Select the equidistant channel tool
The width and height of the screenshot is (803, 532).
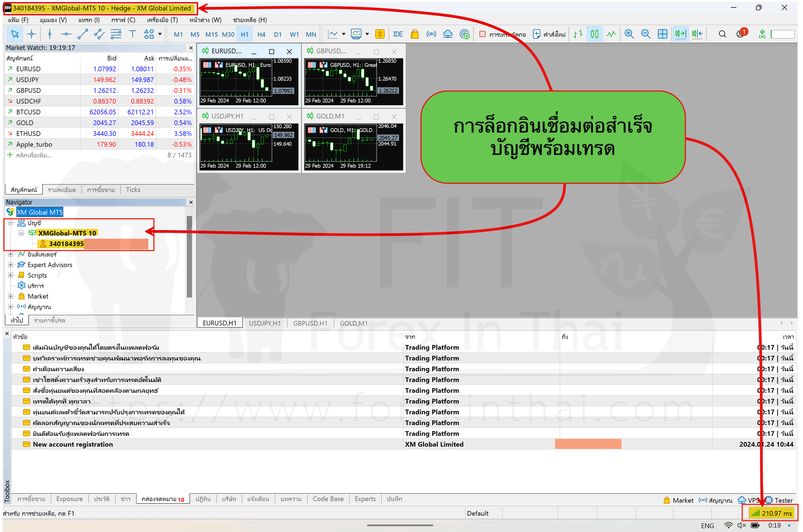pyautogui.click(x=99, y=34)
